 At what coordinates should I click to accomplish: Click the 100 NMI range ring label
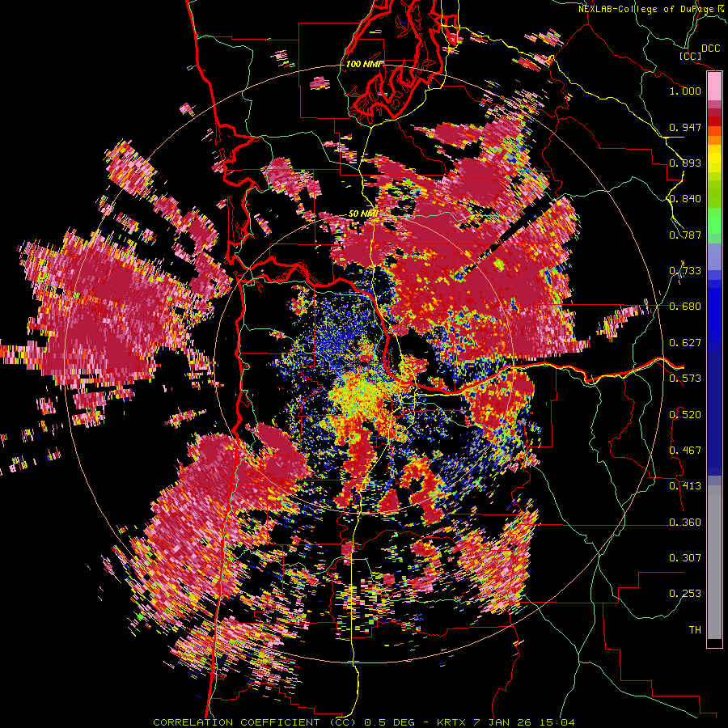coord(364,64)
